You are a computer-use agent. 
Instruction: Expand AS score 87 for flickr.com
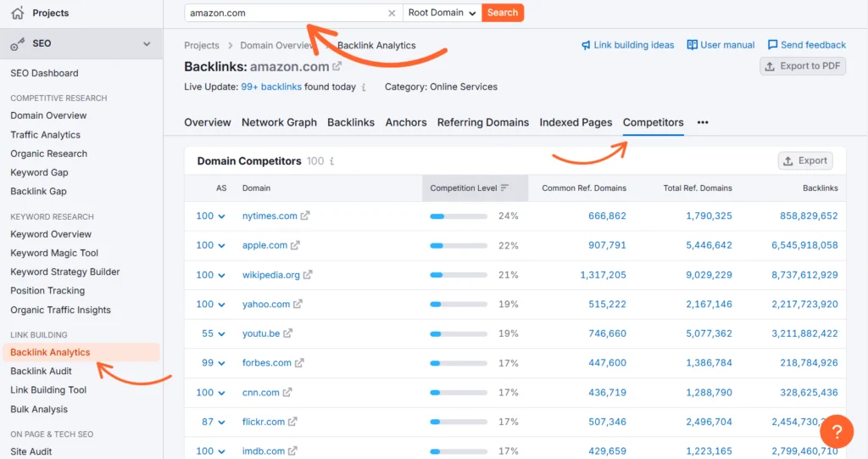(213, 422)
